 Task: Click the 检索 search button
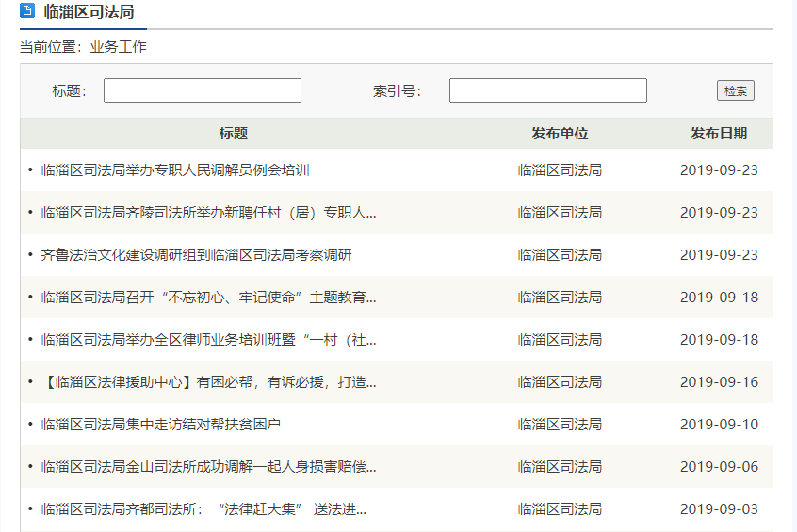coord(736,91)
